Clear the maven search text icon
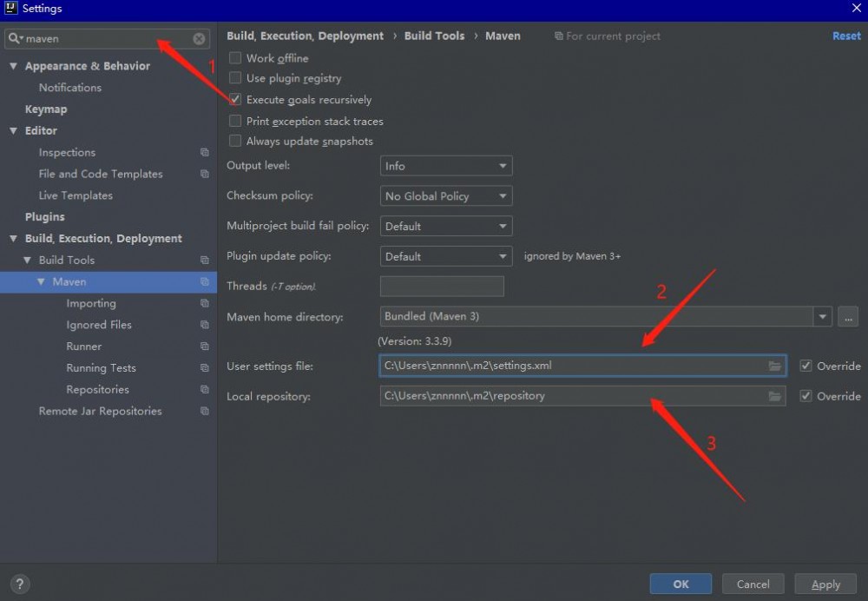The width and height of the screenshot is (868, 601). [x=199, y=39]
